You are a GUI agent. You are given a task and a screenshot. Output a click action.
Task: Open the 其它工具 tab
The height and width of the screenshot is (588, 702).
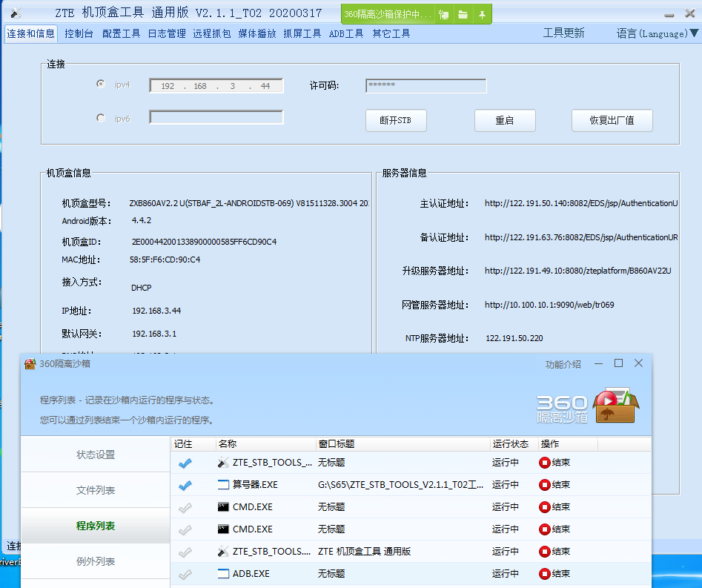[x=391, y=33]
